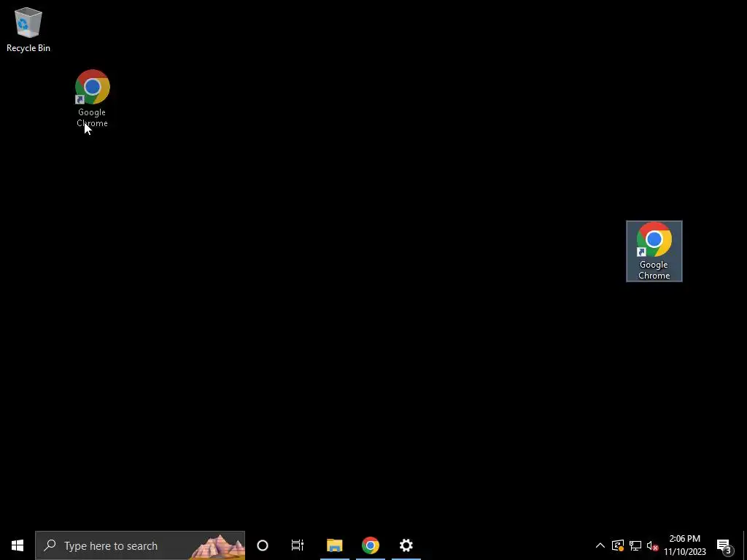
Task: Open Cortana circle icon on taskbar
Action: (x=263, y=545)
